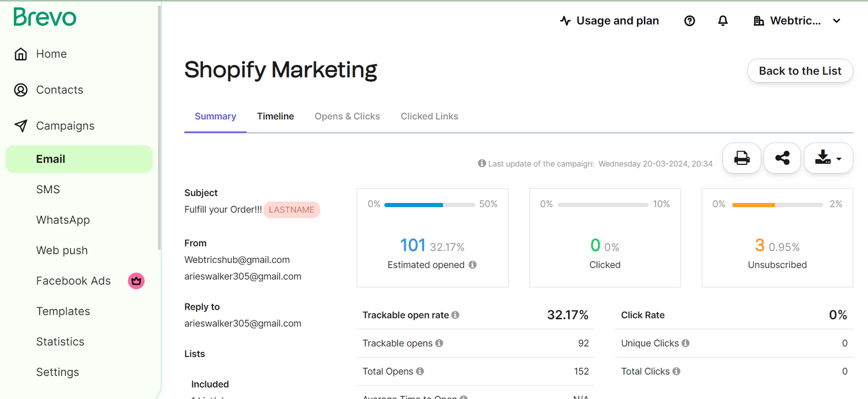Open the Opens & Clicks tab
Viewport: 868px width, 399px height.
pyautogui.click(x=347, y=116)
